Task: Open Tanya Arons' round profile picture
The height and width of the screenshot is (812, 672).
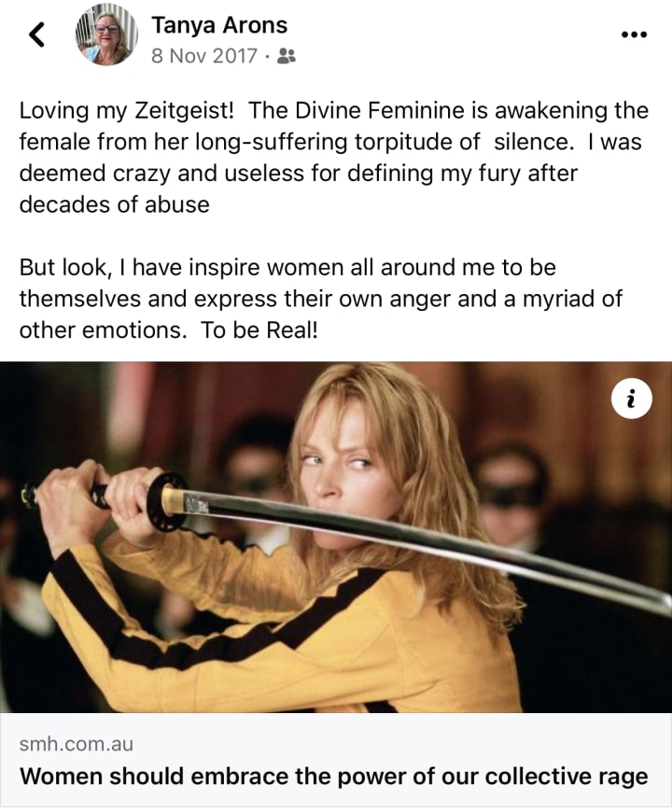Action: point(106,35)
